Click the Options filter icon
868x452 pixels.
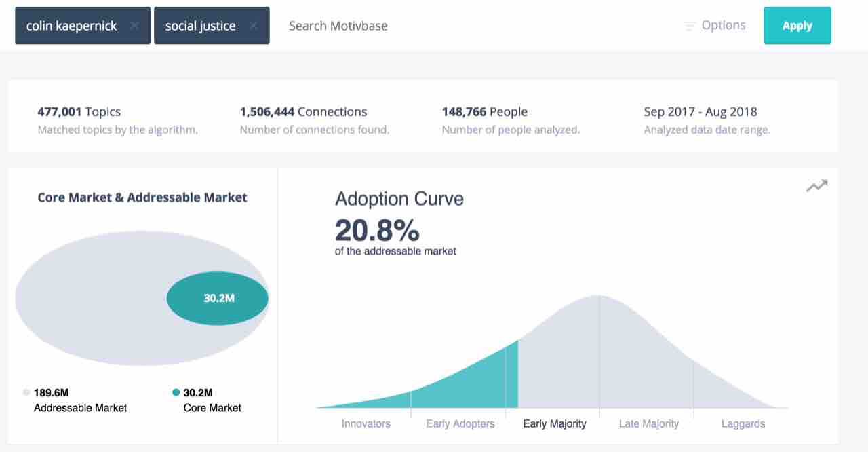(x=690, y=26)
